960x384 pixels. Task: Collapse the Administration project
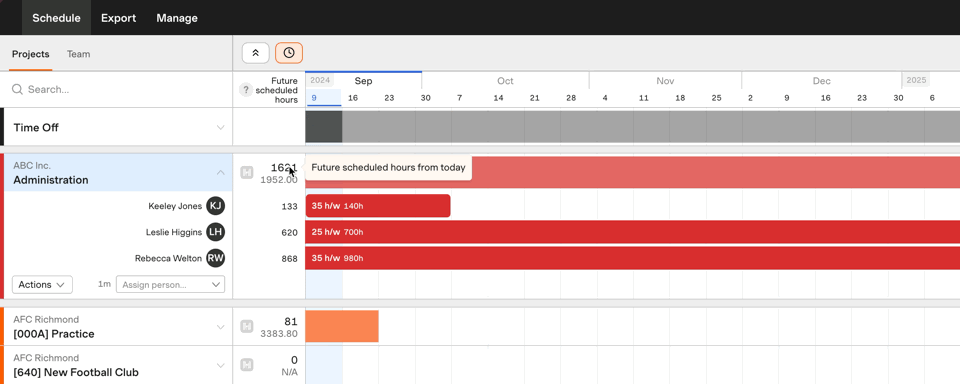pos(220,173)
